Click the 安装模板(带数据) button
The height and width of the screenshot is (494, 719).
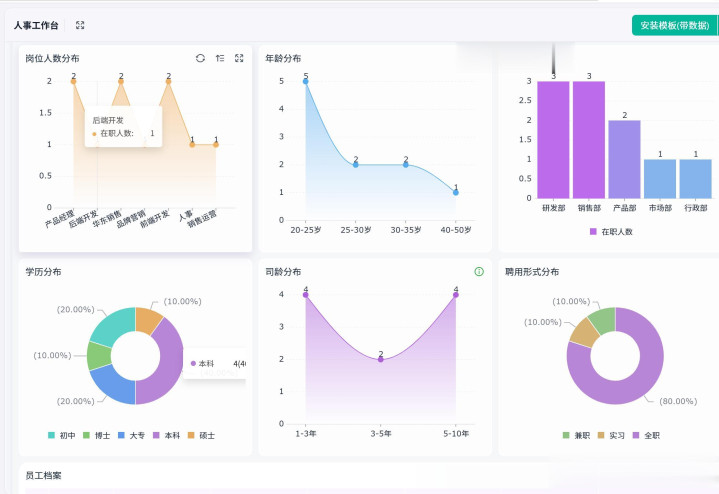(675, 25)
